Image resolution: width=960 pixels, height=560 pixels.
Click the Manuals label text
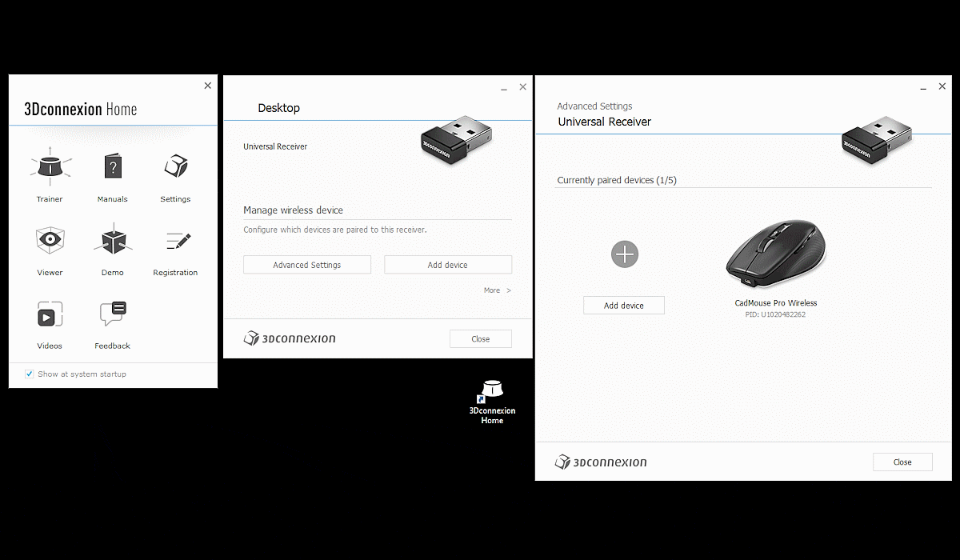tap(113, 199)
